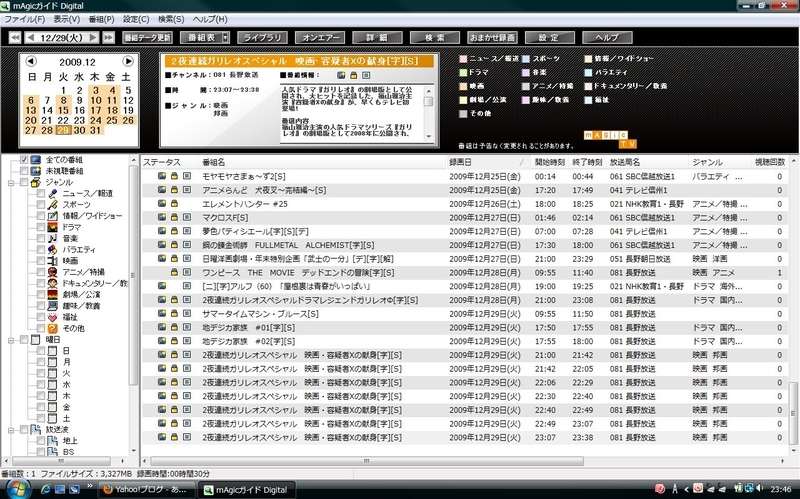
Task: Click the sunset icon beside ドラマ
Action: point(53,227)
